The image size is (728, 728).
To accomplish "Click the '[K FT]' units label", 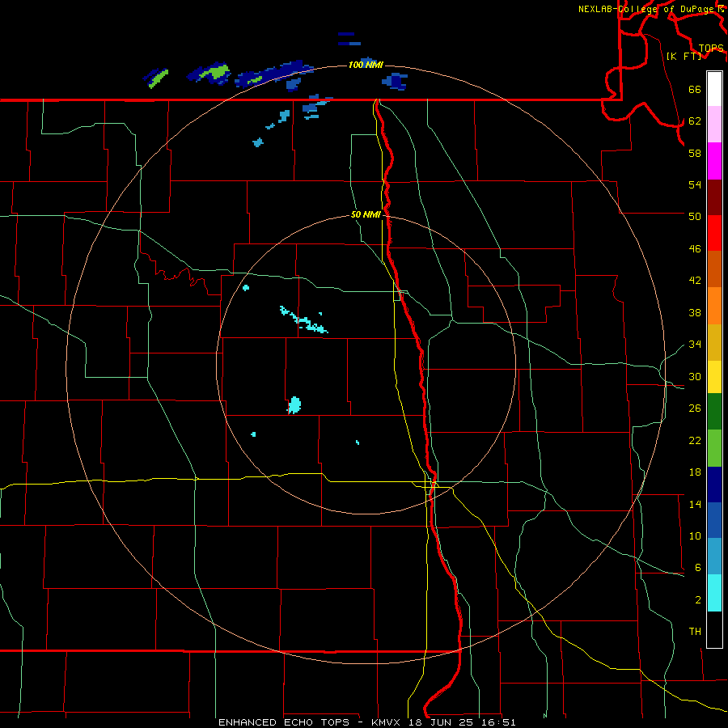I will (684, 56).
